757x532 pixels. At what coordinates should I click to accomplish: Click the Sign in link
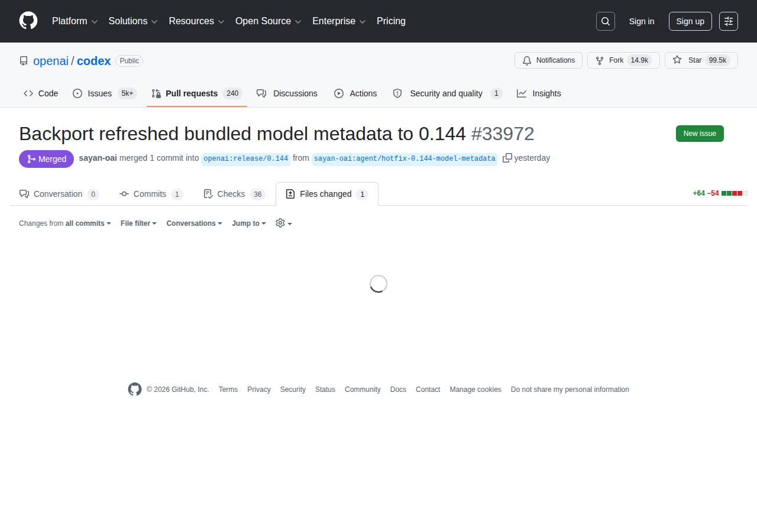click(642, 21)
